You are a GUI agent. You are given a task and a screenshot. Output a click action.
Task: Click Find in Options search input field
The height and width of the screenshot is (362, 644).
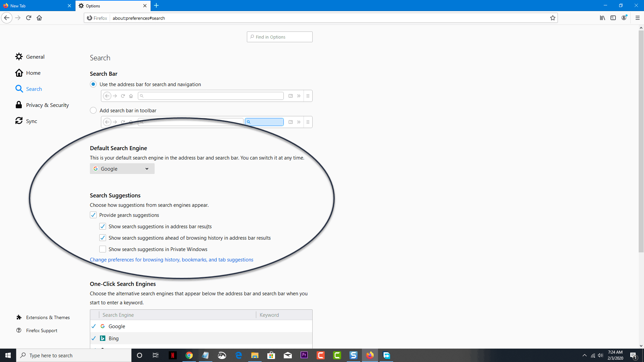click(x=279, y=37)
